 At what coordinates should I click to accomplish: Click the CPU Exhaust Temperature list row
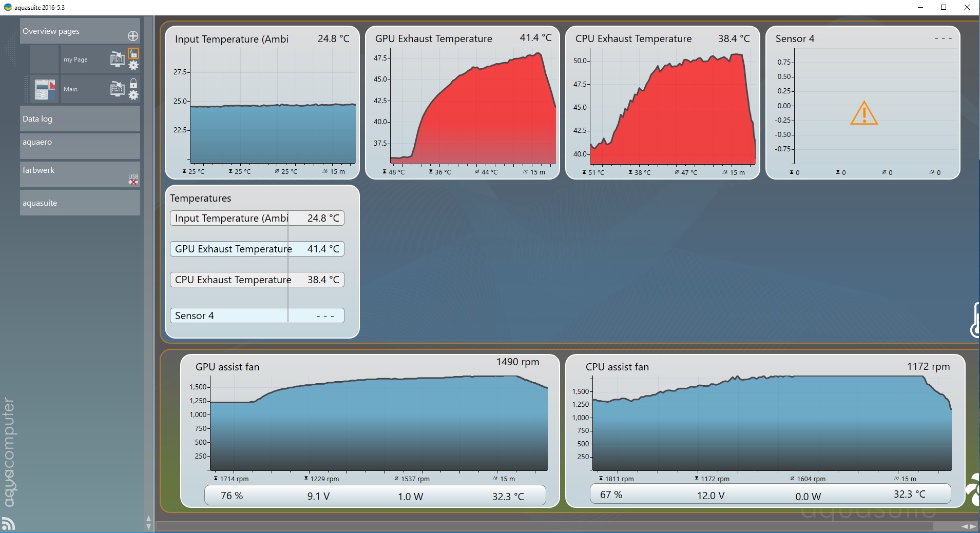257,280
